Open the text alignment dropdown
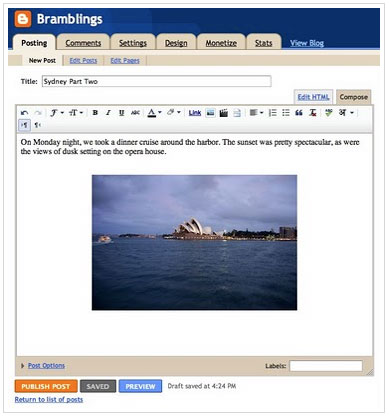 [x=256, y=113]
